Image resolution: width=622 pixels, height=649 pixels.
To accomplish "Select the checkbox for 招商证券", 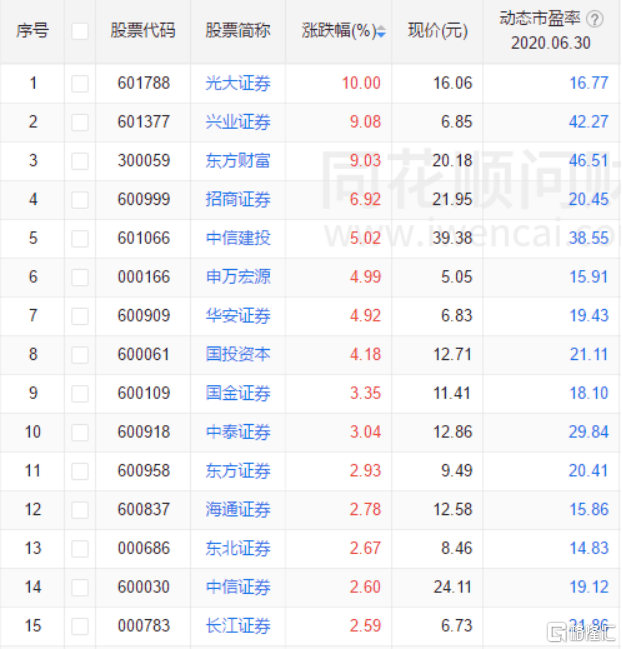I will point(80,200).
